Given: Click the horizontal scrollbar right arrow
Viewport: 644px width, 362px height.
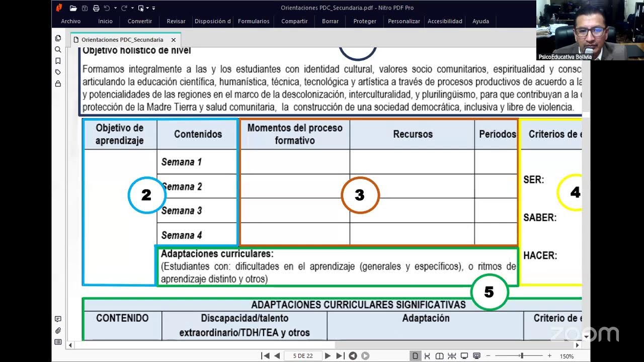Looking at the screenshot, I should pos(578,345).
